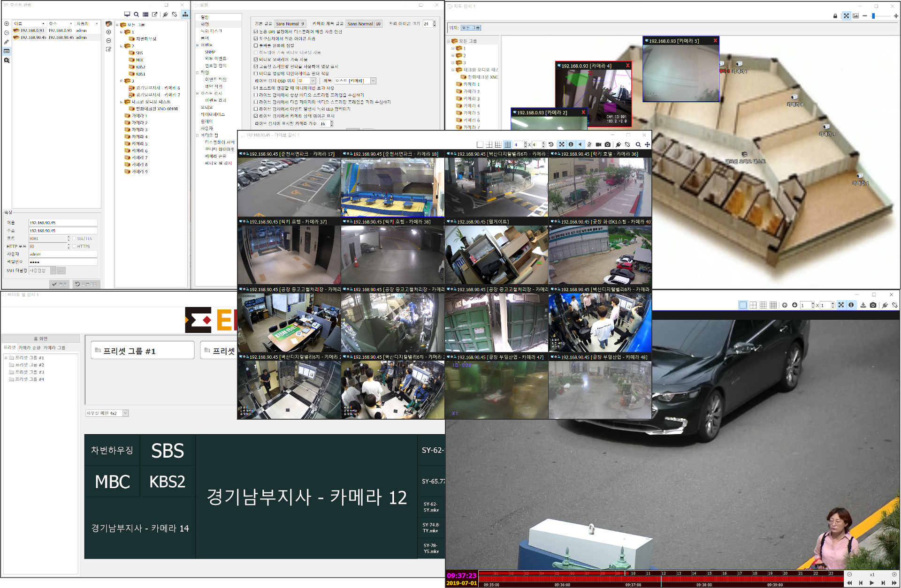Select the 4x4 grid layout icon in live monitor
The height and width of the screenshot is (588, 901).
[x=507, y=144]
